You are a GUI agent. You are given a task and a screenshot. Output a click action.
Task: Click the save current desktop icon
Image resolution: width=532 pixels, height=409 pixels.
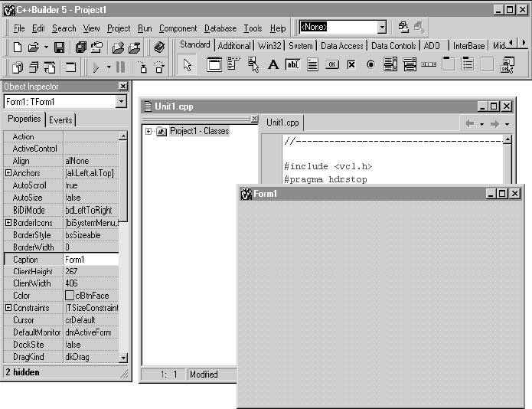coord(403,27)
